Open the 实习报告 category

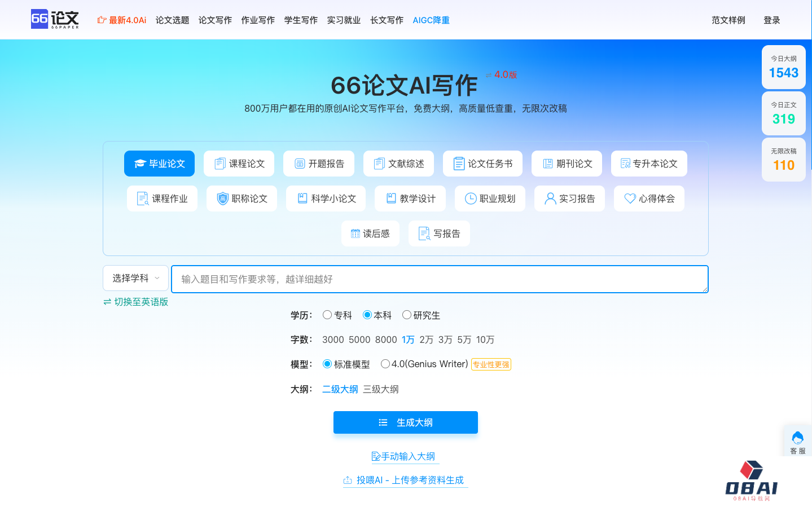(569, 198)
